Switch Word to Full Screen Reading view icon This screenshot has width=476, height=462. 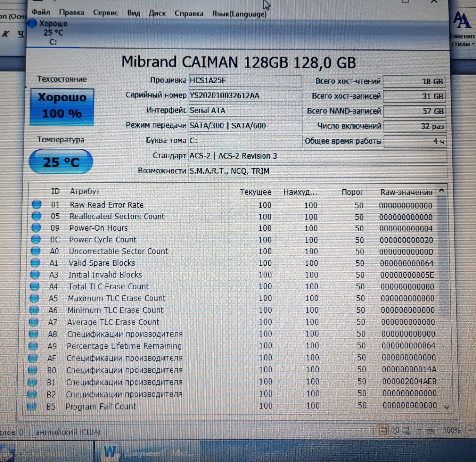[x=395, y=431]
